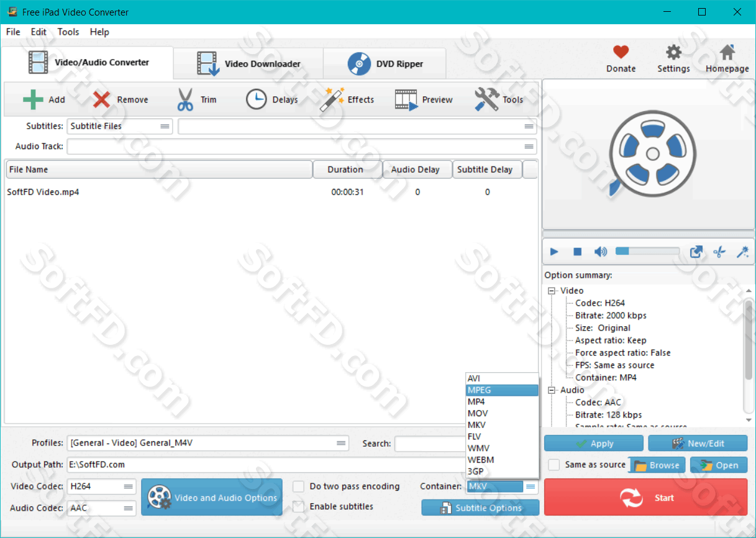Open the Audio Codec dropdown
This screenshot has height=538, width=756.
[102, 508]
